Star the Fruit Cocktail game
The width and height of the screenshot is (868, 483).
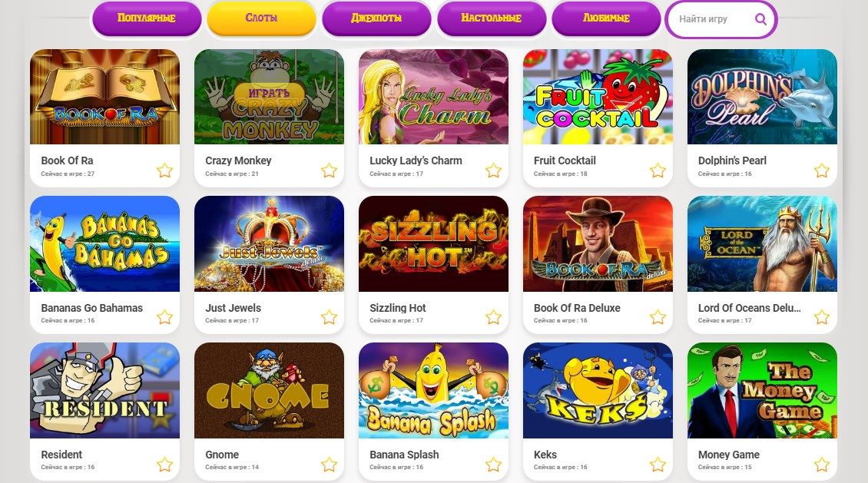(x=658, y=170)
